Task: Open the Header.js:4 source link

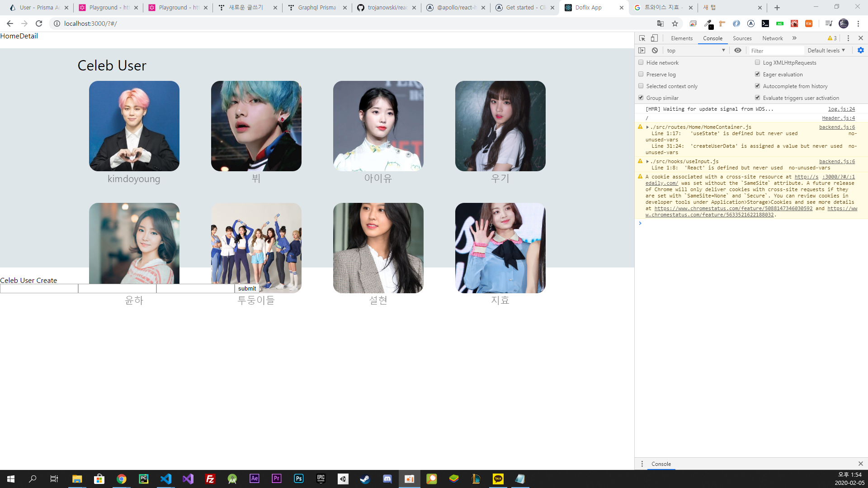Action: pyautogui.click(x=838, y=118)
